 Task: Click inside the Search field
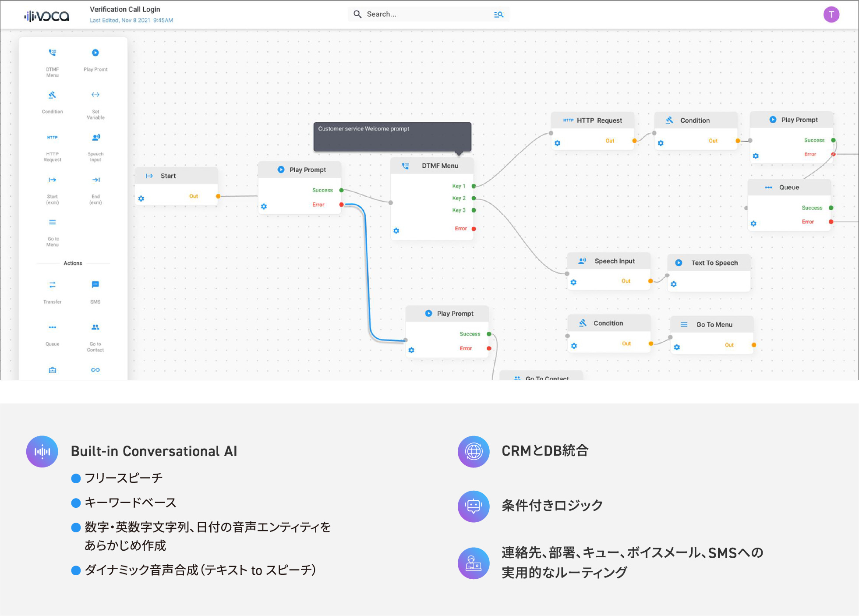click(428, 14)
